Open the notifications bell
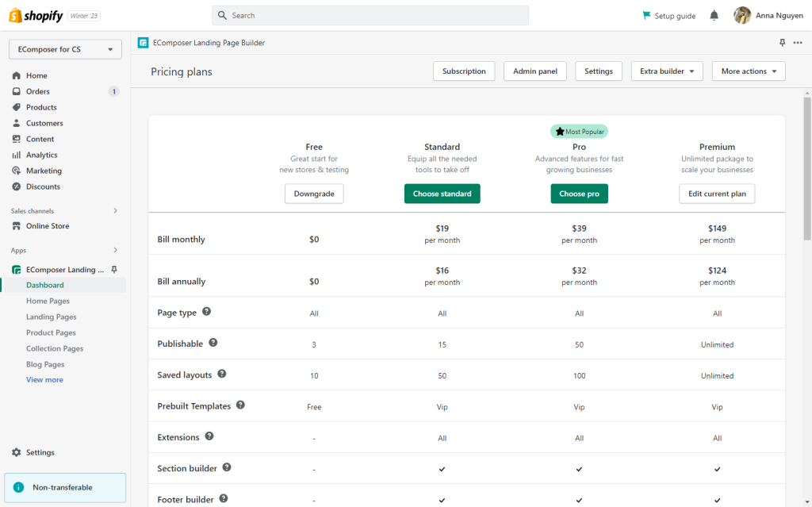Image resolution: width=812 pixels, height=507 pixels. pos(714,16)
